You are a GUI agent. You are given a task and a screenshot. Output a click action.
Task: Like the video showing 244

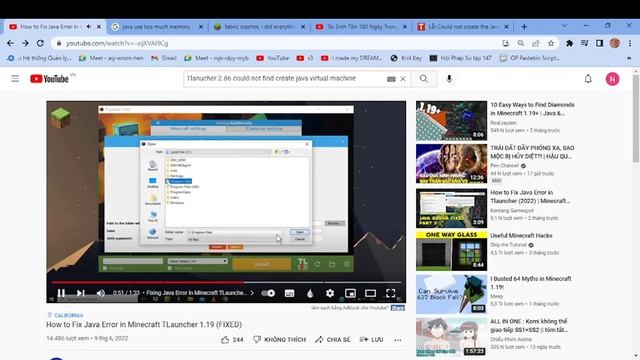[232, 340]
